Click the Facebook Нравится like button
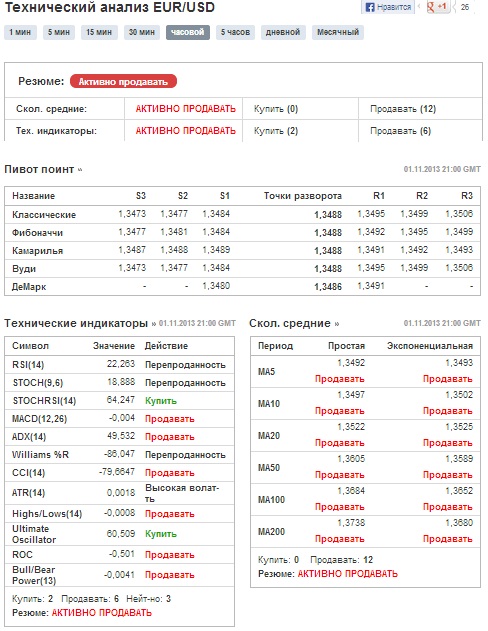Viewport: 488px width, 631px height. point(388,7)
